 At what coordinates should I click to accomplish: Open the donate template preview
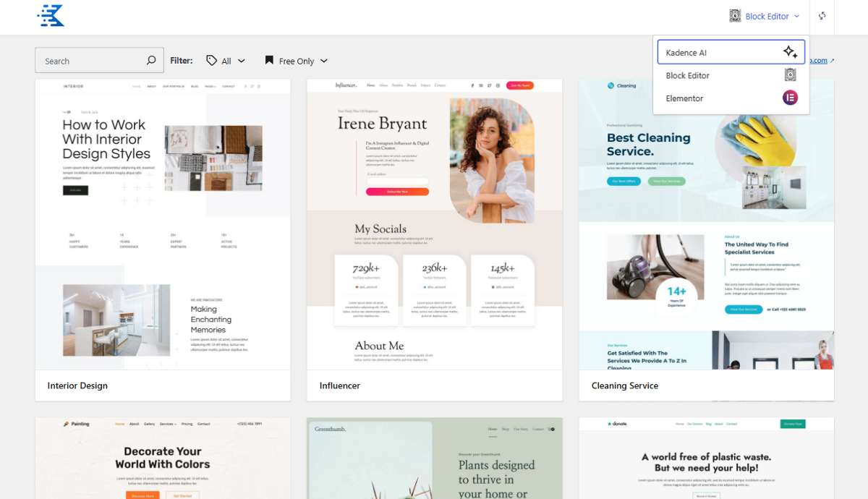707,458
